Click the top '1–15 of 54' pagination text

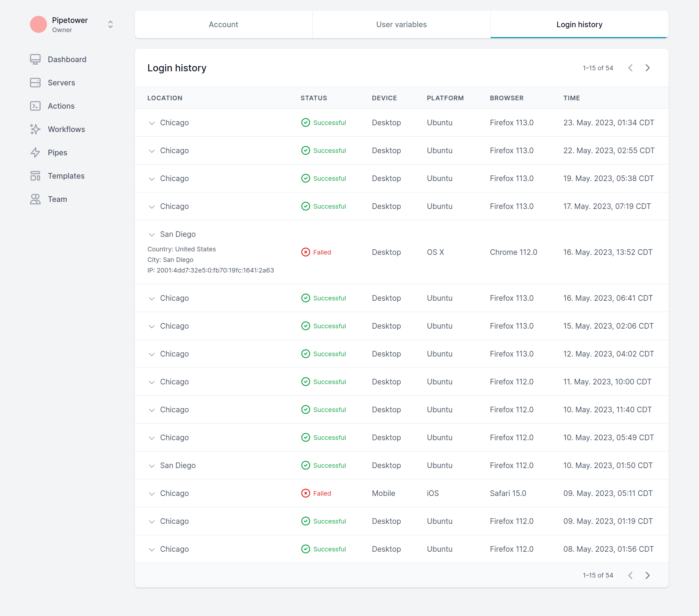click(x=598, y=68)
